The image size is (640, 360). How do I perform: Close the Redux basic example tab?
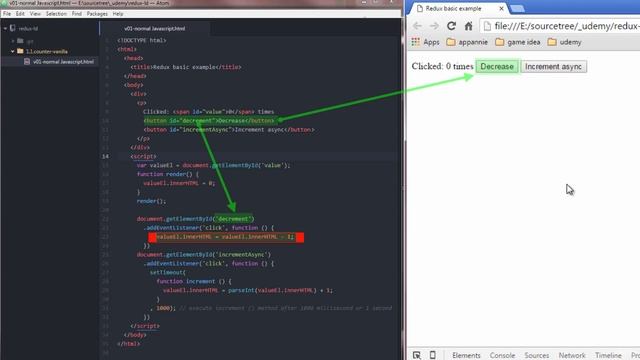501,8
